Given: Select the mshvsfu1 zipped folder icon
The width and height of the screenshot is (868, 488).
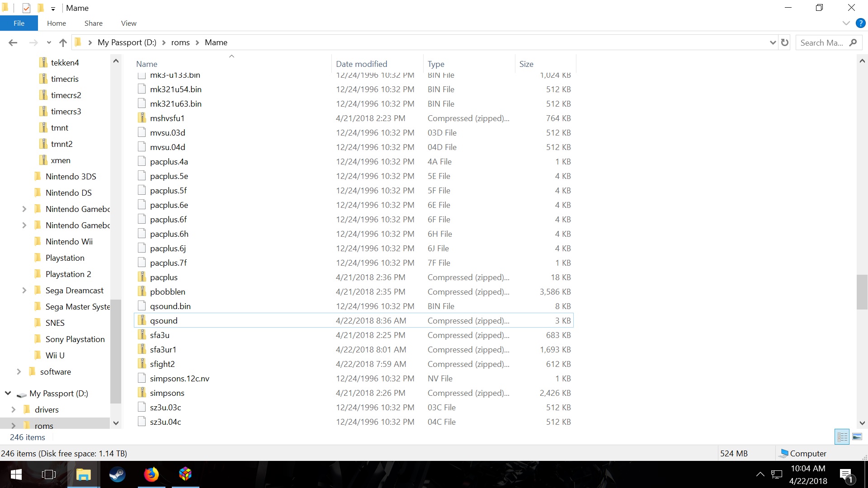Looking at the screenshot, I should 142,118.
